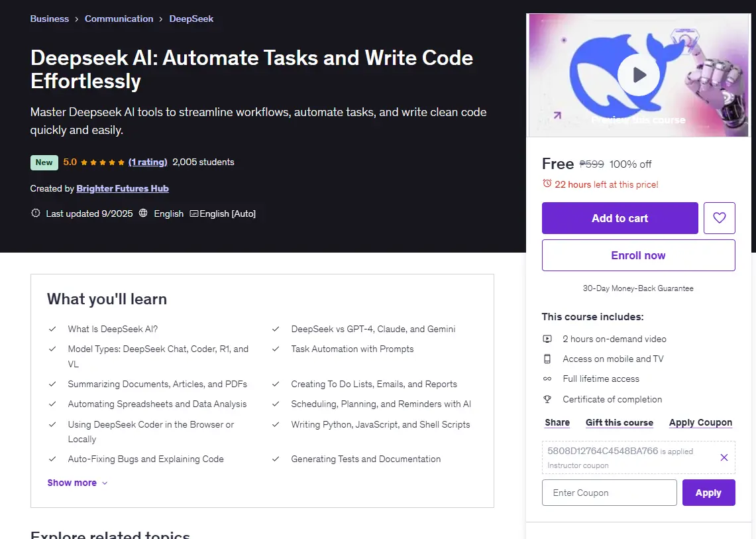Image resolution: width=756 pixels, height=539 pixels.
Task: Click 'English [Auto]' caption text
Action: click(227, 213)
